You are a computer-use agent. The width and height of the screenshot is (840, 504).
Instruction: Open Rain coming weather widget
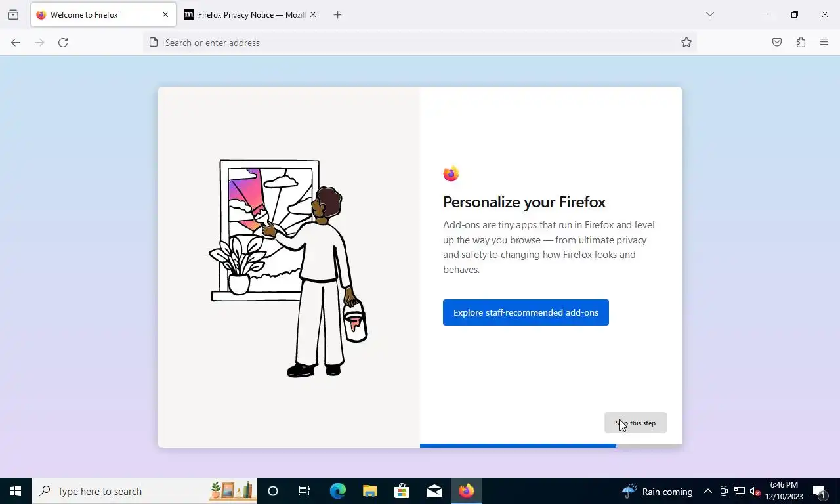(657, 491)
